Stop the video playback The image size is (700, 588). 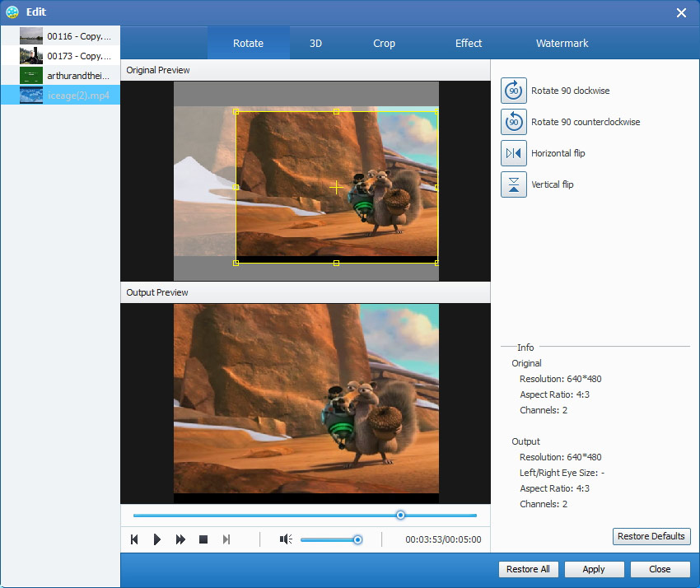(x=203, y=539)
